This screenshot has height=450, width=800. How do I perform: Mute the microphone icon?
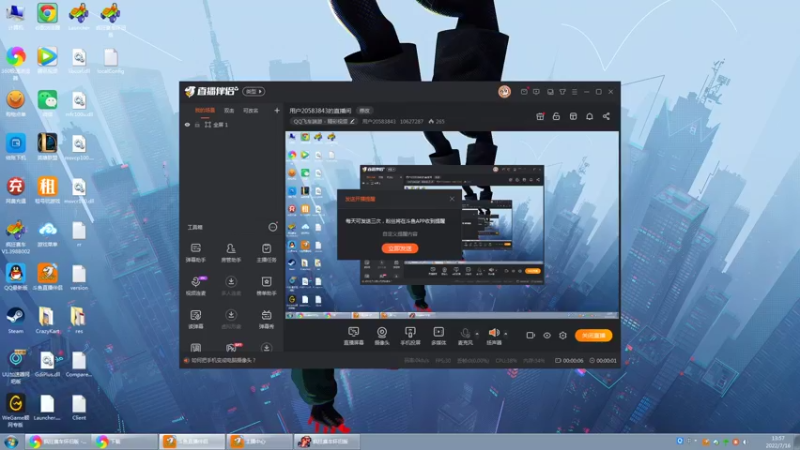[465, 333]
